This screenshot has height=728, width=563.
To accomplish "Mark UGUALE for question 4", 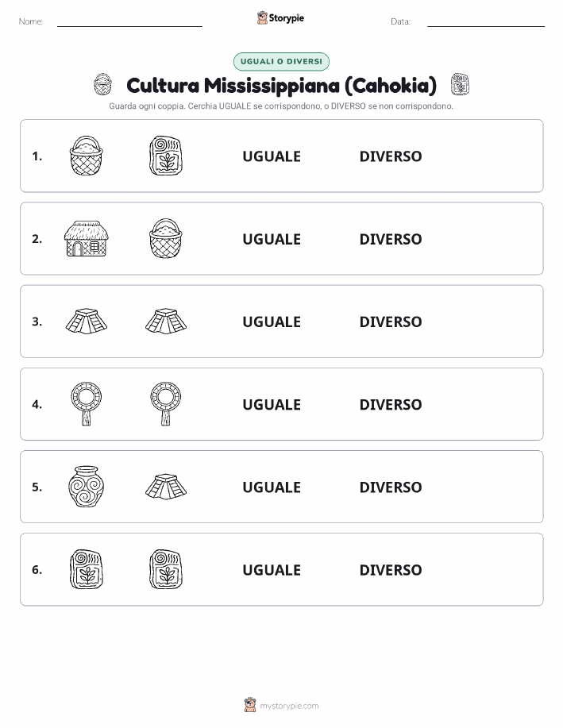I will (x=272, y=404).
